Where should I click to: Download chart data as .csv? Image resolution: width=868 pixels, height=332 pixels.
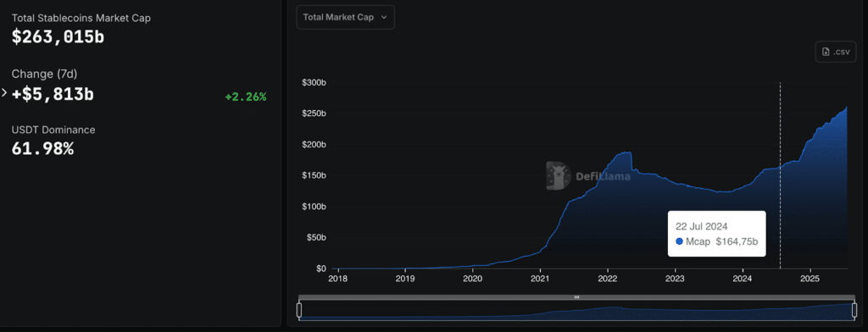pyautogui.click(x=835, y=52)
